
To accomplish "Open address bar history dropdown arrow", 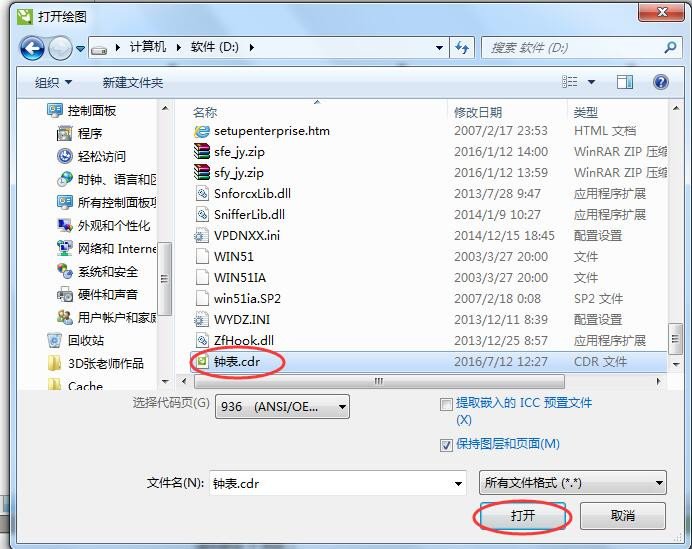I will 440,48.
